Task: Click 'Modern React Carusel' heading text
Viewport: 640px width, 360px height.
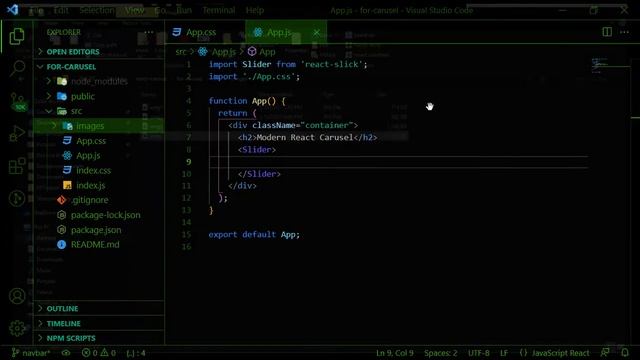Action: 305,137
